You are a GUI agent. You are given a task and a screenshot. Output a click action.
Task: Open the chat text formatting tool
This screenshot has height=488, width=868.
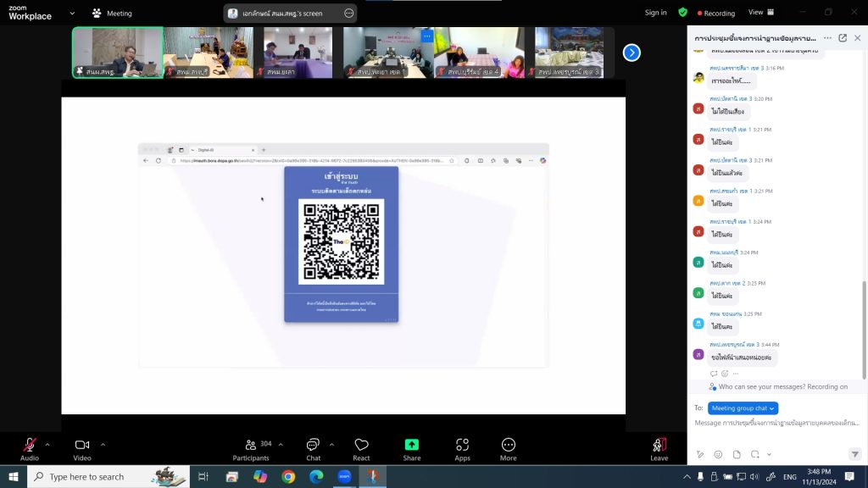tap(700, 455)
